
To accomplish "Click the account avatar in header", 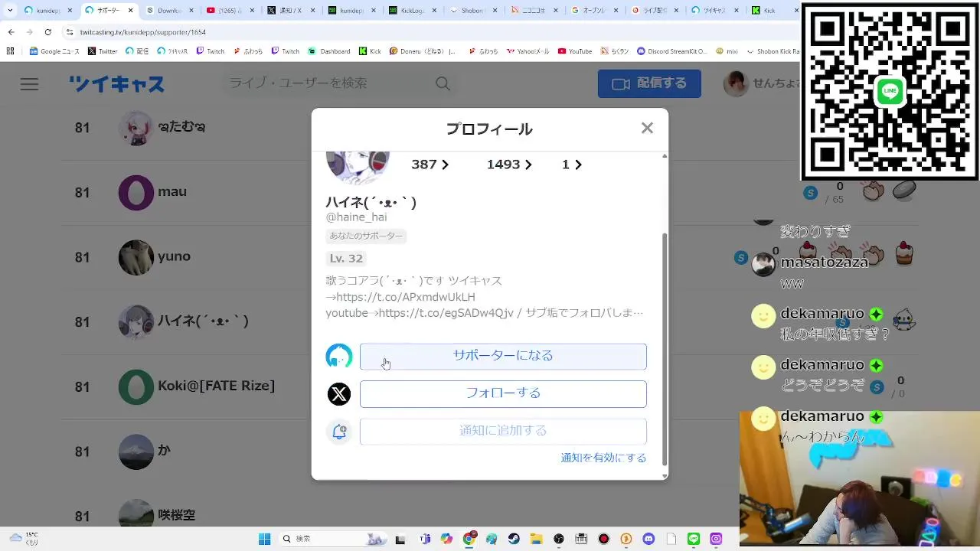I will pyautogui.click(x=736, y=83).
